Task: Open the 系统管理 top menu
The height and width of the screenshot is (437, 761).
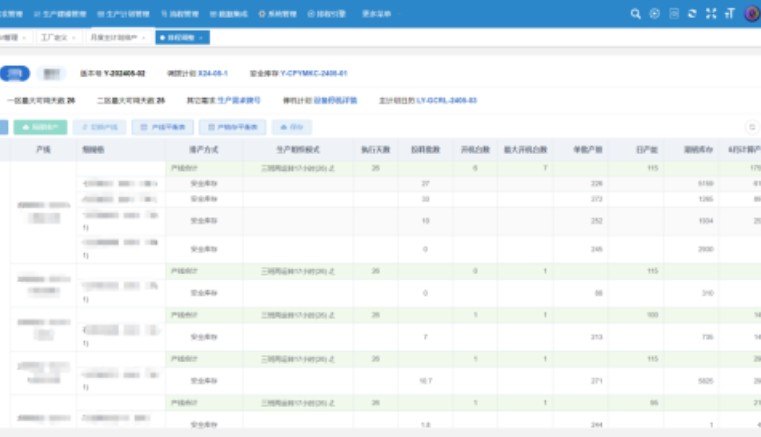Action: click(x=278, y=14)
